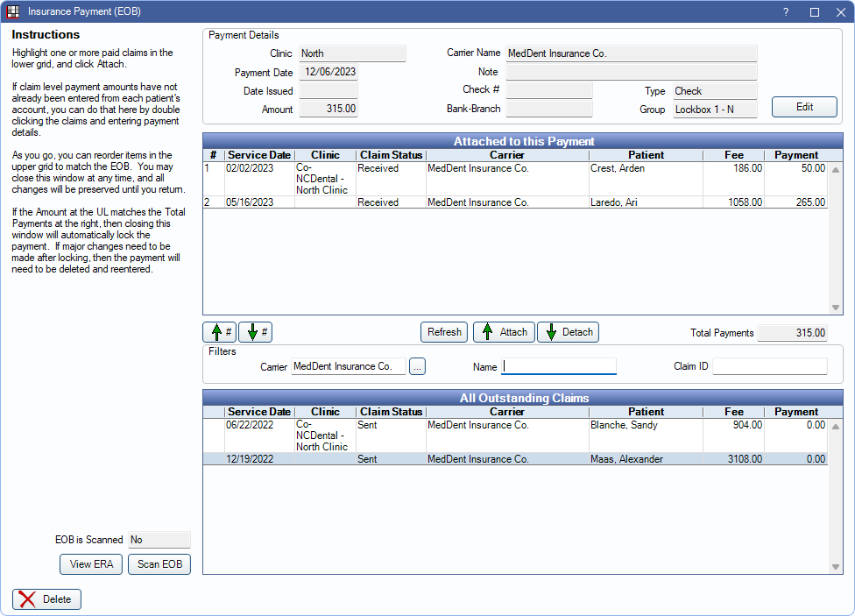Open View ERA
This screenshot has height=616, width=855.
(x=91, y=564)
